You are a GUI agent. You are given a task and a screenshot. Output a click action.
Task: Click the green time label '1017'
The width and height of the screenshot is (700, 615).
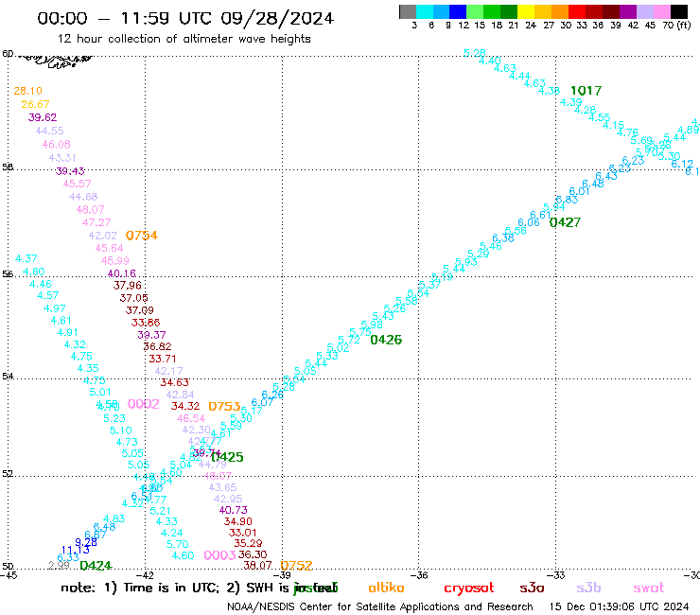586,91
